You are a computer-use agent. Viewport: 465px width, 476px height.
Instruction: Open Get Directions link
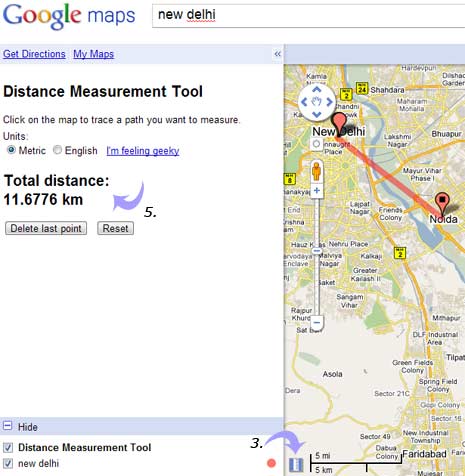(34, 54)
